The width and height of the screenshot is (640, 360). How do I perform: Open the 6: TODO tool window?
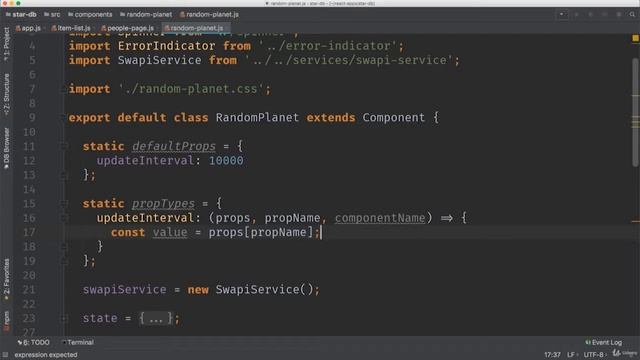[x=33, y=342]
